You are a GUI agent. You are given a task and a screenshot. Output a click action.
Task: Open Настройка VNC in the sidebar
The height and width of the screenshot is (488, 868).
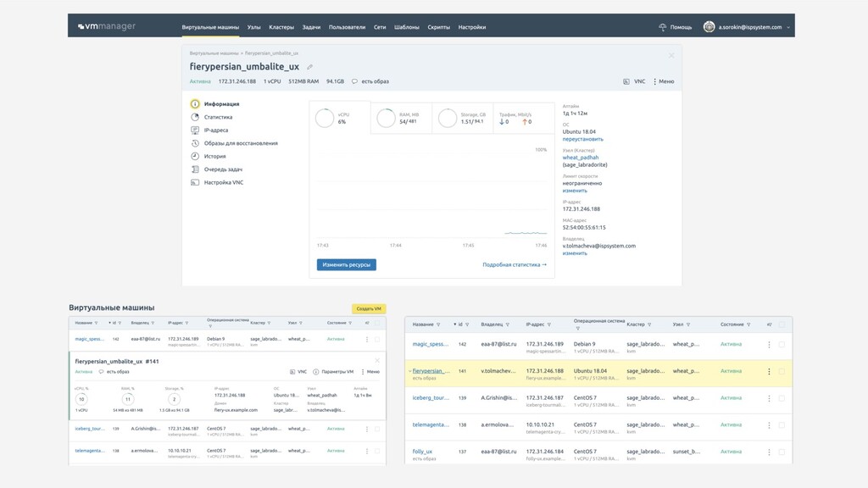point(223,182)
